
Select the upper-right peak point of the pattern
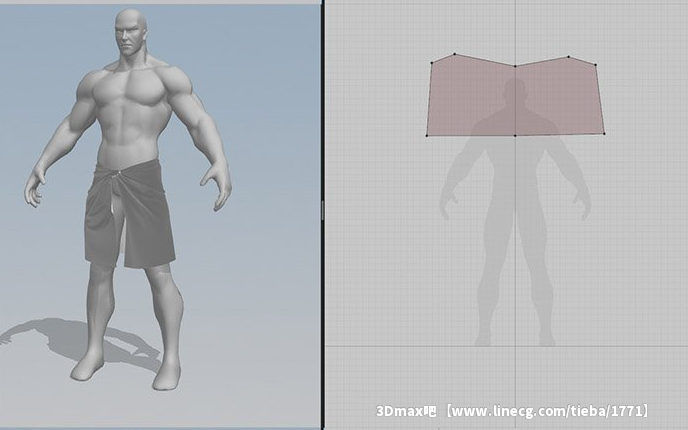569,57
